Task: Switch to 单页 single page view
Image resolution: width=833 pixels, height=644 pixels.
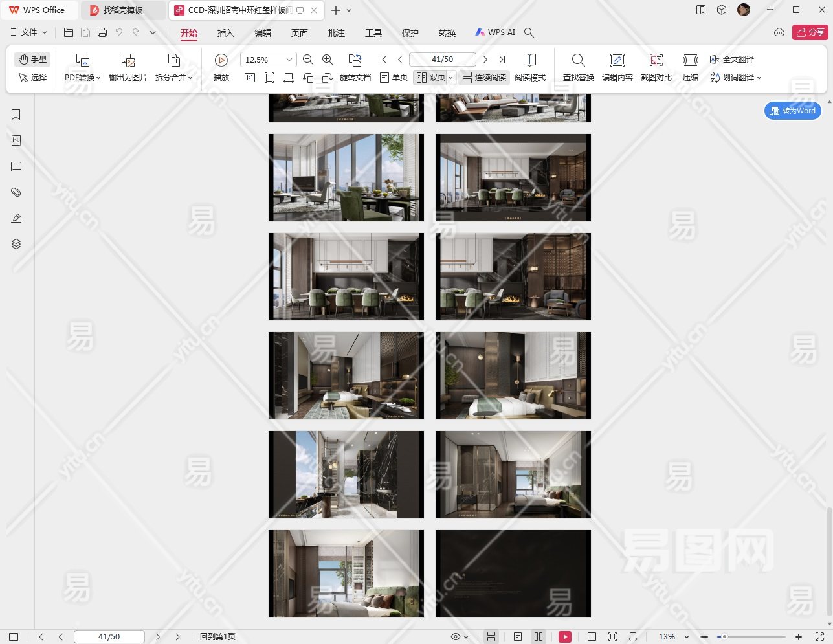Action: [394, 78]
